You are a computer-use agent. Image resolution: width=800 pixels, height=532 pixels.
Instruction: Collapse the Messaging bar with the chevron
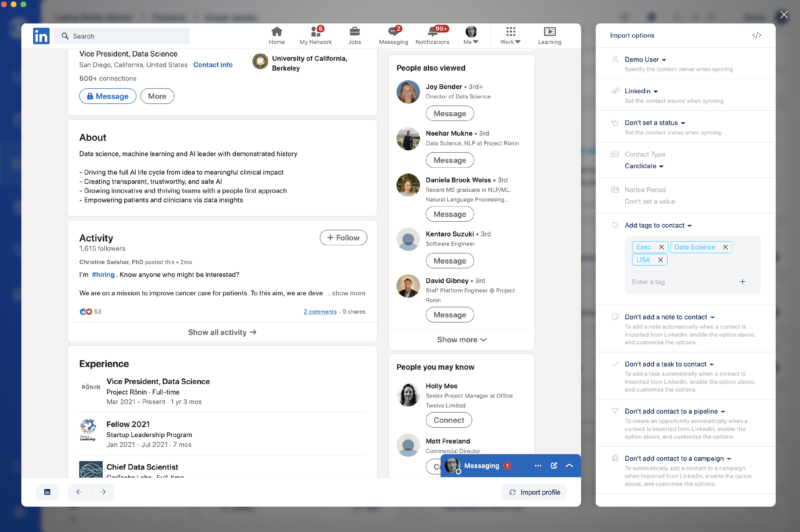[569, 465]
